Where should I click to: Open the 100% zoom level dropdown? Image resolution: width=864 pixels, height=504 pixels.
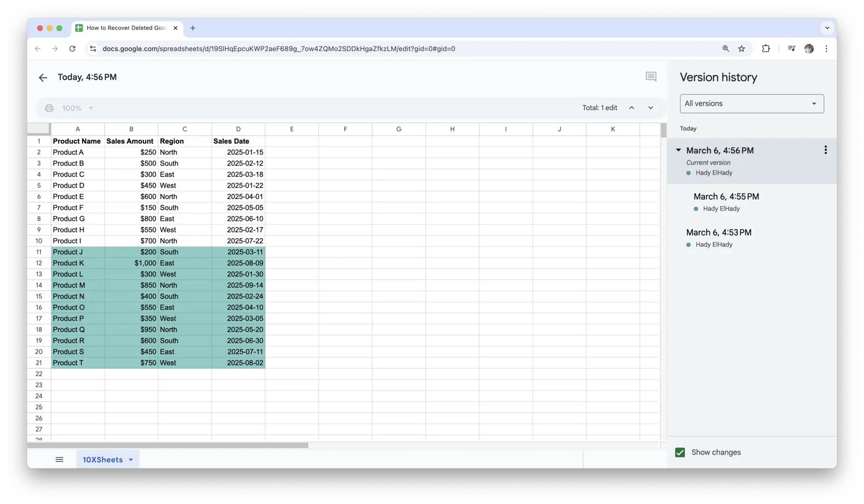pyautogui.click(x=77, y=108)
